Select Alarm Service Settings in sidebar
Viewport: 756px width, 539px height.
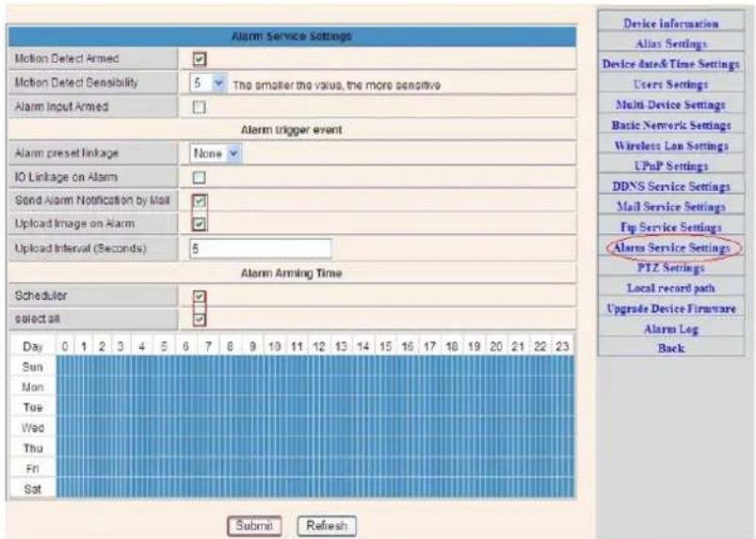671,247
